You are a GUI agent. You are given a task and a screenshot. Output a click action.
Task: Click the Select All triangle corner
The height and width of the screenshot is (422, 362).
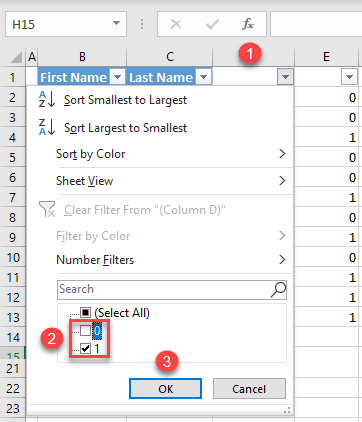coord(16,57)
